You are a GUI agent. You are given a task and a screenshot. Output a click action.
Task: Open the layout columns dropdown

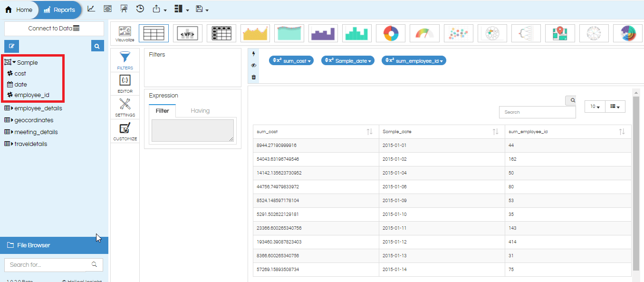(182, 9)
